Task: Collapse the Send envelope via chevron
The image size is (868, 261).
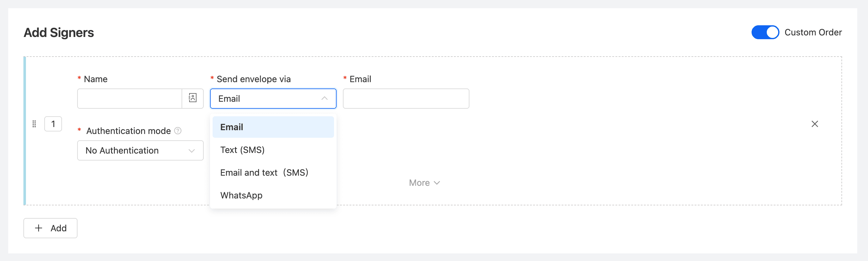Action: coord(325,98)
